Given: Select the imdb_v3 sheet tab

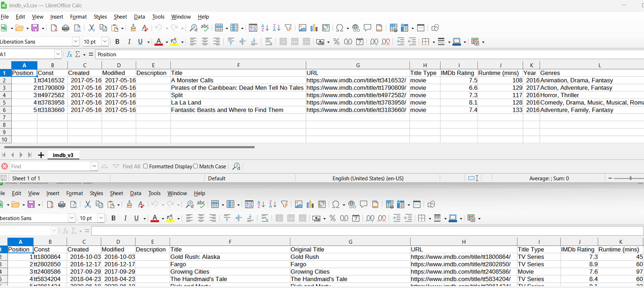Looking at the screenshot, I should pyautogui.click(x=63, y=155).
